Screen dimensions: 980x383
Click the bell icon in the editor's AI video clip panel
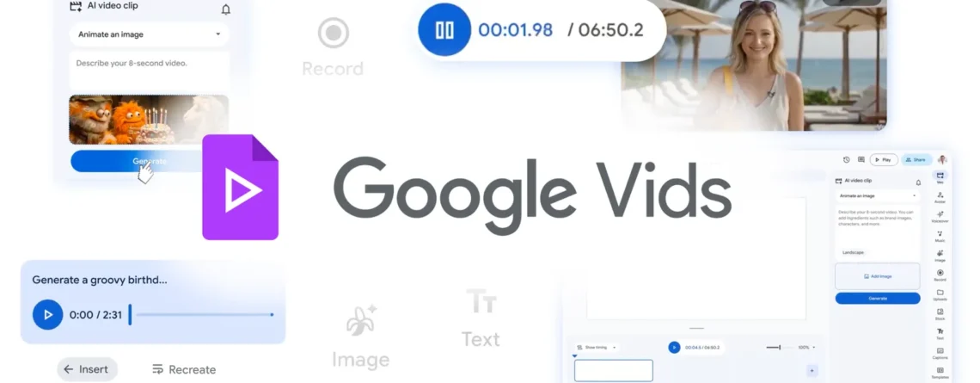[918, 182]
